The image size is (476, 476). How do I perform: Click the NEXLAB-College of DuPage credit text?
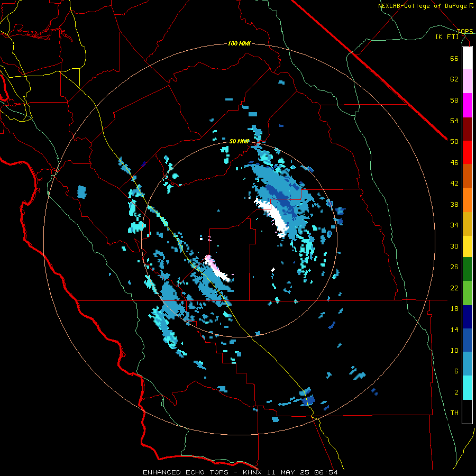(x=423, y=6)
